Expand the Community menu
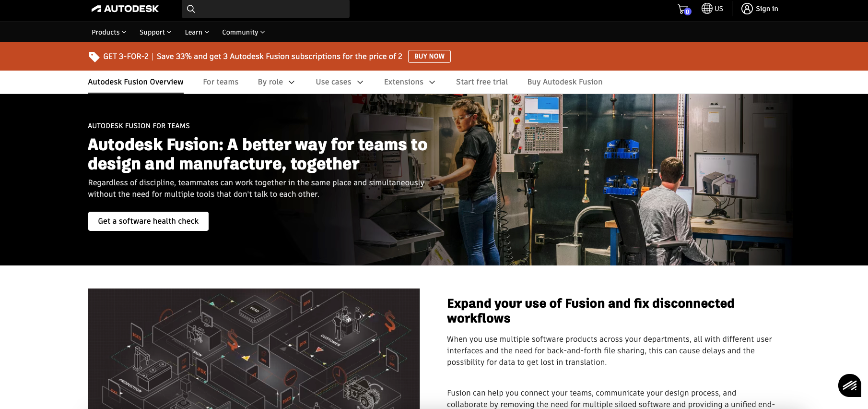Screen dimensions: 868x409 (243, 32)
